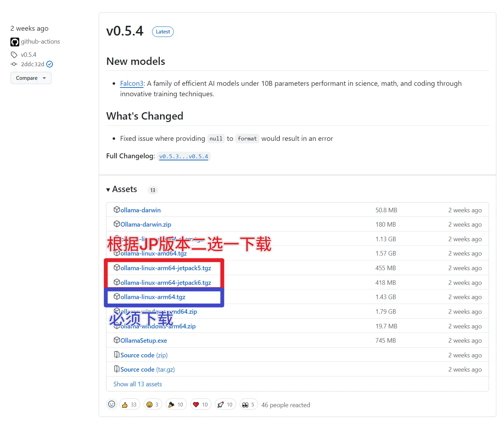Open the github-actions author profile
The width and height of the screenshot is (504, 426).
click(x=40, y=41)
